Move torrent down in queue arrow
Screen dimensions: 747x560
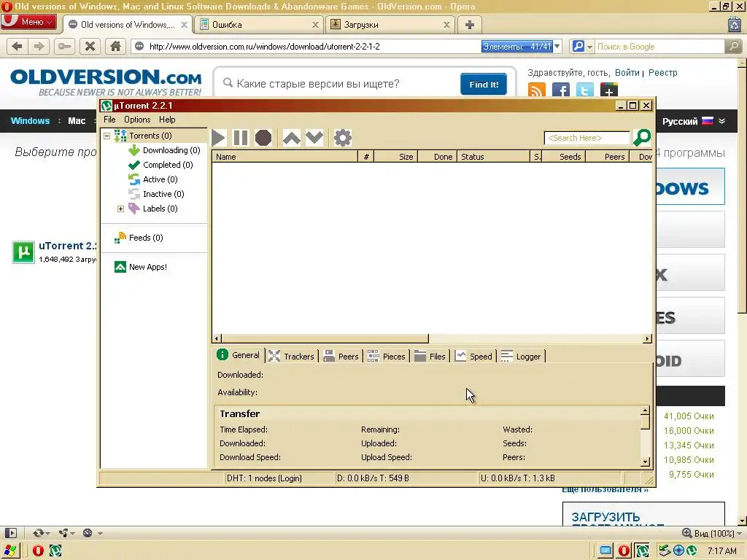(x=314, y=138)
